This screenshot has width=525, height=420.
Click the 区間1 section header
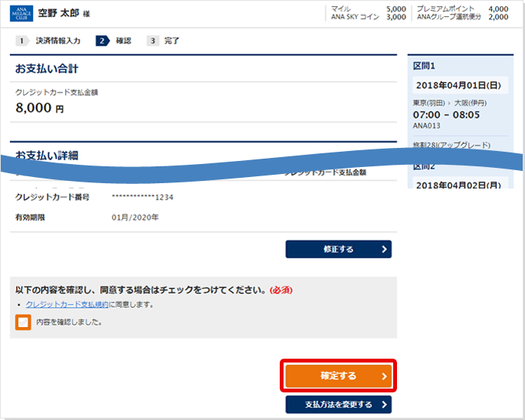tap(424, 67)
